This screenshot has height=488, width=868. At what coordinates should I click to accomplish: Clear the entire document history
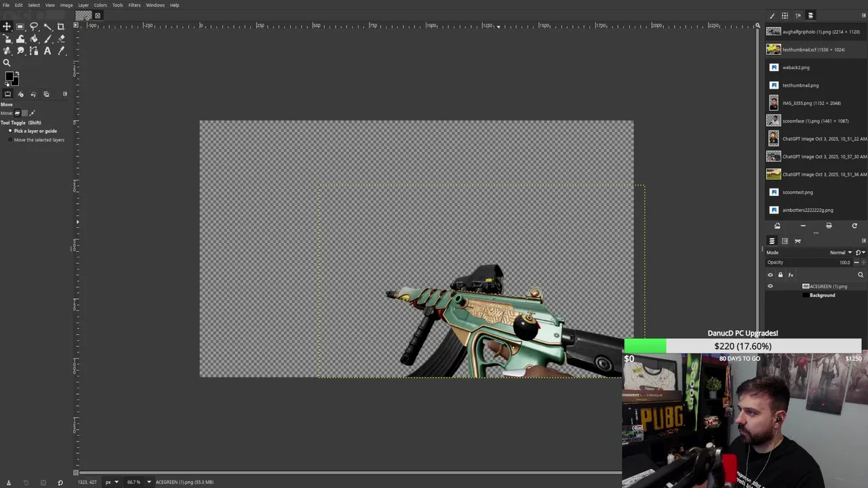point(829,226)
